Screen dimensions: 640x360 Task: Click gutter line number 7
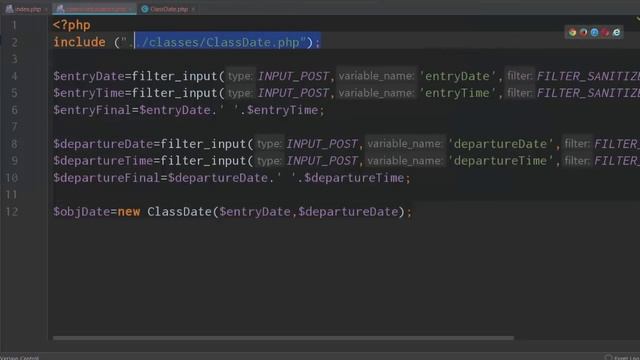pos(14,127)
